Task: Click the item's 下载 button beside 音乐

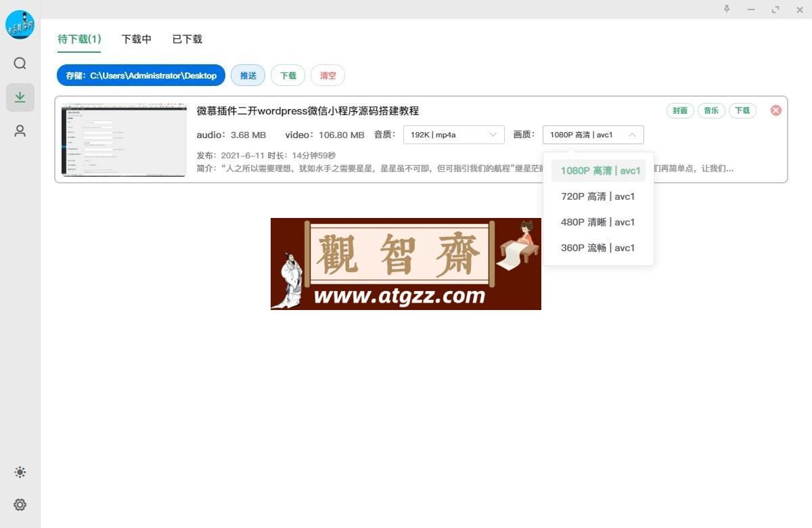Action: pyautogui.click(x=742, y=110)
